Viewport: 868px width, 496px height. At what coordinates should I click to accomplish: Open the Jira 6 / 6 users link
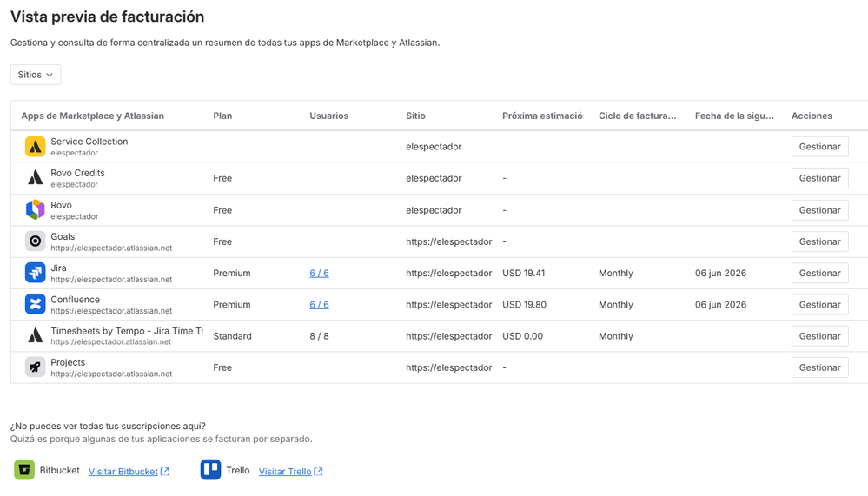pos(320,274)
